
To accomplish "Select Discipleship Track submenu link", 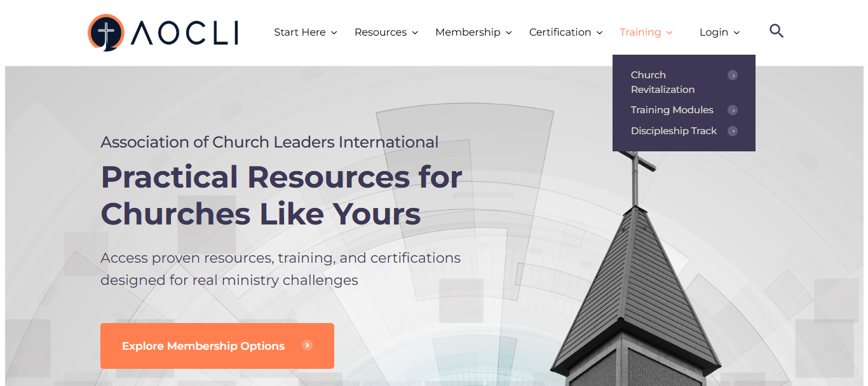I will pyautogui.click(x=674, y=131).
